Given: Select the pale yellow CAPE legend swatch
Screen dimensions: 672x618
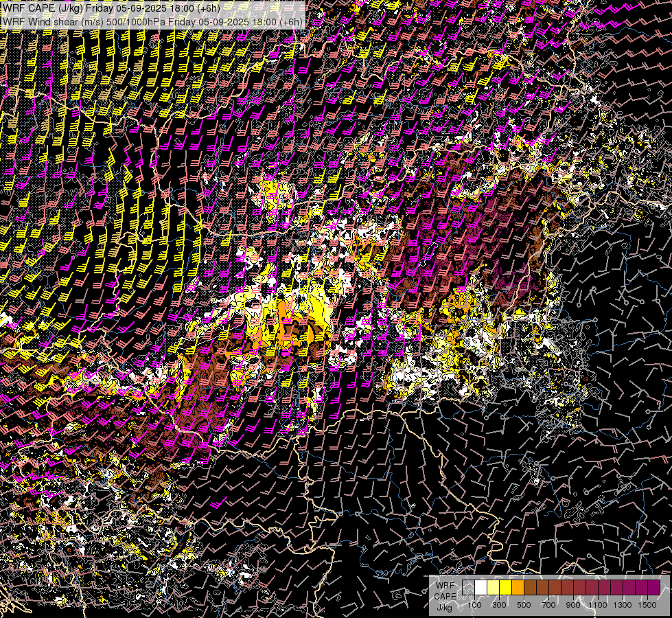Looking at the screenshot, I should pos(494,588).
